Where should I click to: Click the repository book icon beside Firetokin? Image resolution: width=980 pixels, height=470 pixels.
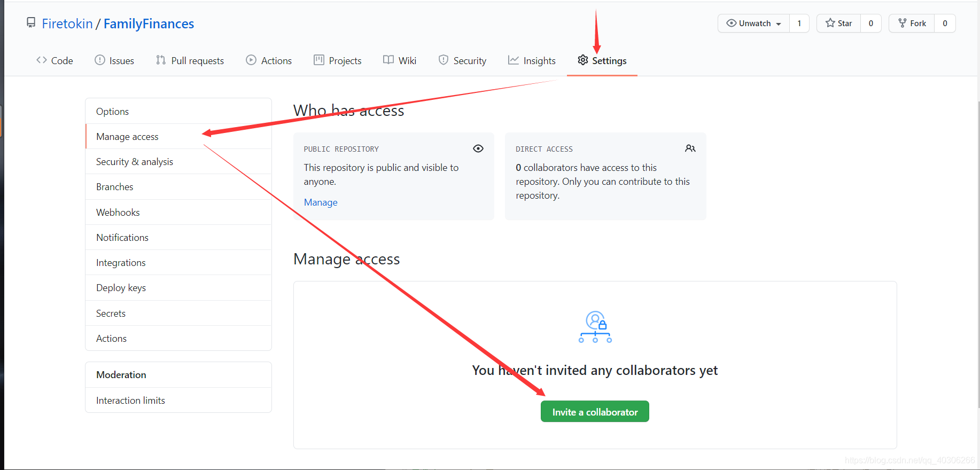pyautogui.click(x=31, y=22)
